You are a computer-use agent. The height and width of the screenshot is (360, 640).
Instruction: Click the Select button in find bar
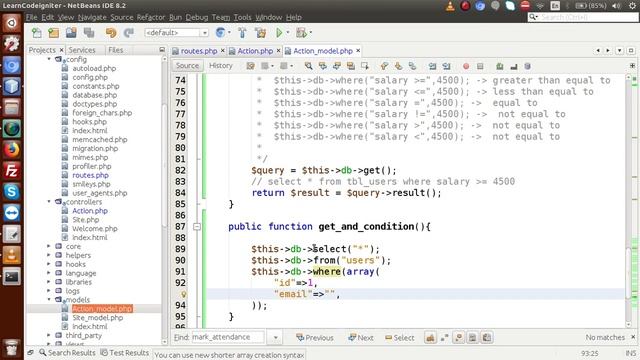coord(400,338)
